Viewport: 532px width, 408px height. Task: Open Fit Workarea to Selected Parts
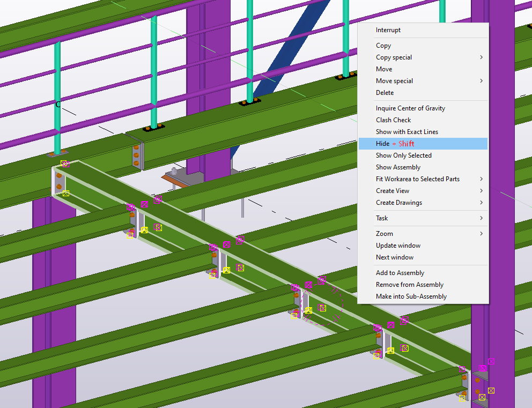[x=423, y=179]
